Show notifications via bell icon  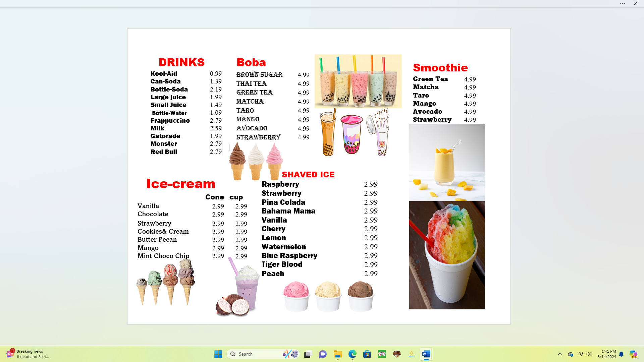(x=621, y=354)
